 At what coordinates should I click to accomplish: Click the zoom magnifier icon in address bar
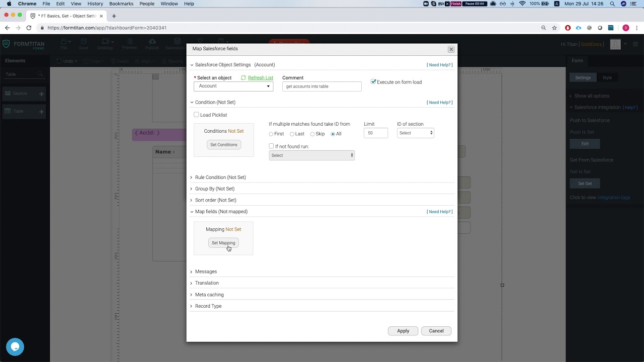(x=543, y=28)
